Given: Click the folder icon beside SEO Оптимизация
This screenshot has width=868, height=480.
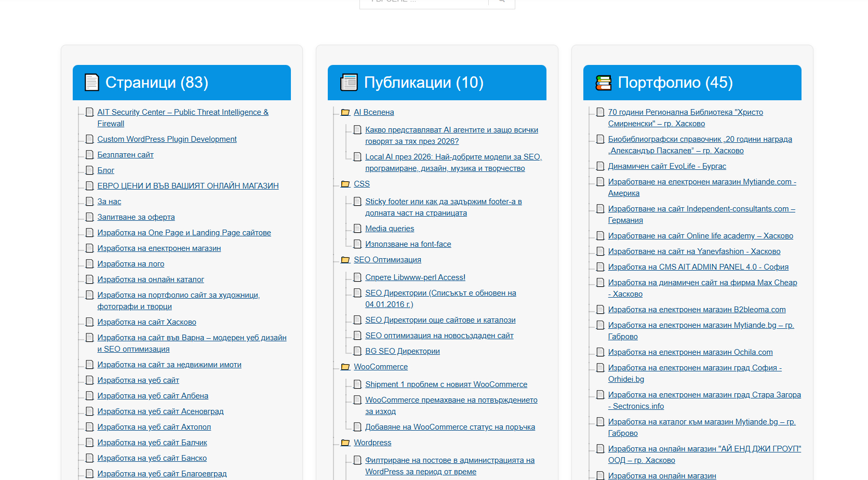Looking at the screenshot, I should point(345,260).
